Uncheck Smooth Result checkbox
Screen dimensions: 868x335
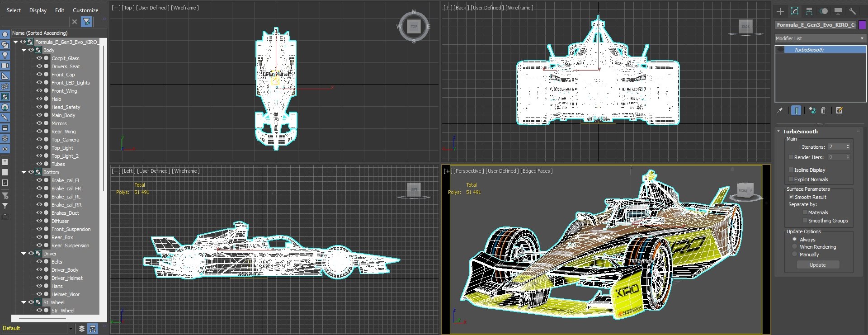(x=791, y=197)
